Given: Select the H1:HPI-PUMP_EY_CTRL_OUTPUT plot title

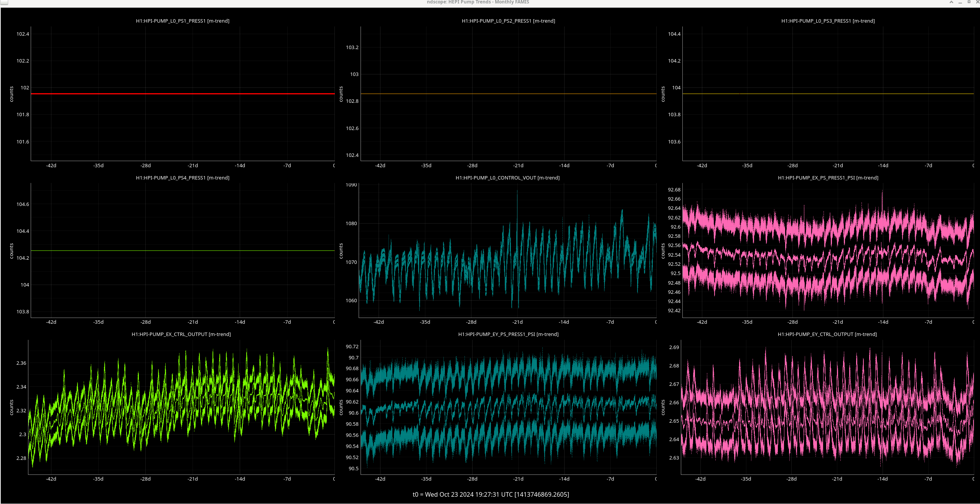Looking at the screenshot, I should (x=827, y=334).
